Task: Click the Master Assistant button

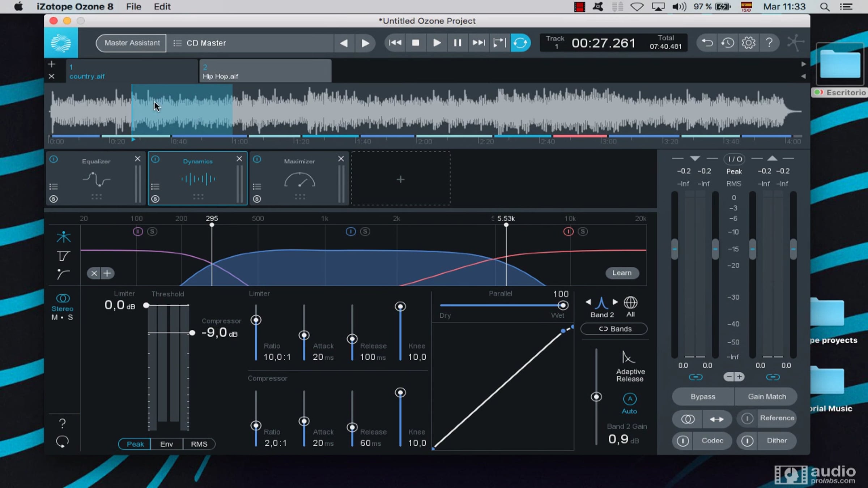Action: tap(132, 43)
